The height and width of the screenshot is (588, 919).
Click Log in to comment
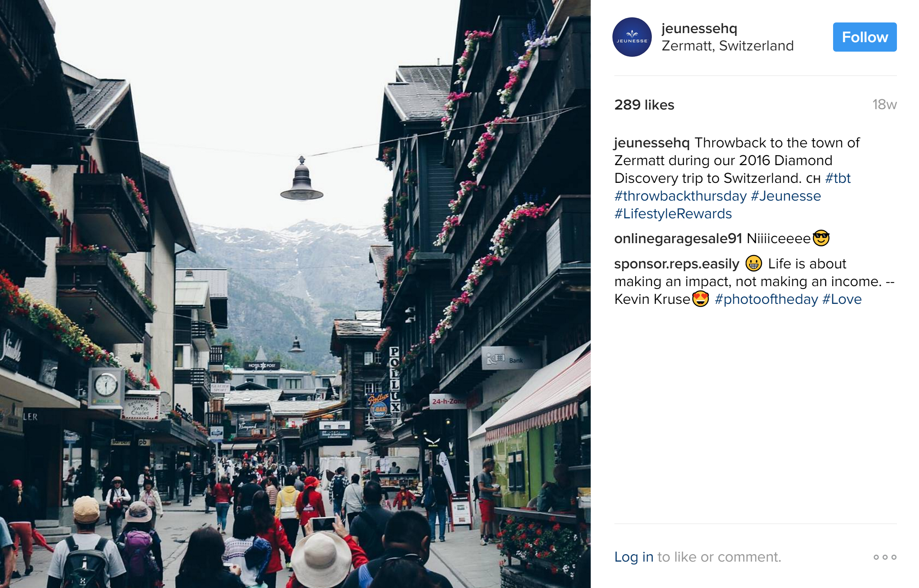tap(634, 557)
